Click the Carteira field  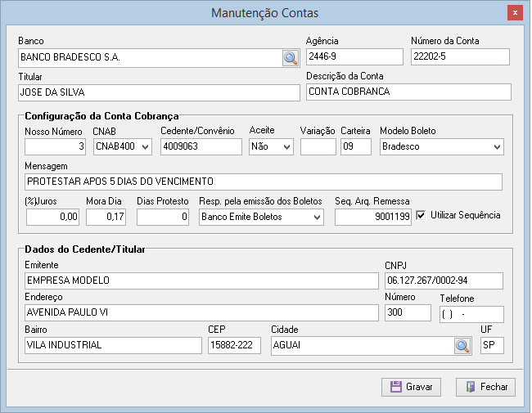point(356,146)
